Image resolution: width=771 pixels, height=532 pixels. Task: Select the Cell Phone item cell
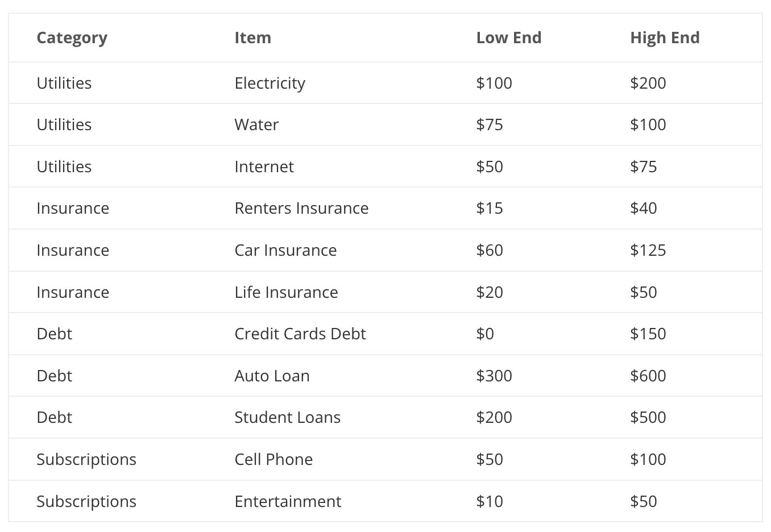click(273, 459)
